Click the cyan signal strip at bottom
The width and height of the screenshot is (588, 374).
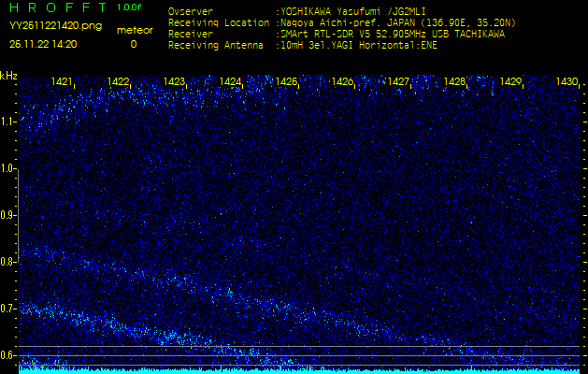coord(299,369)
